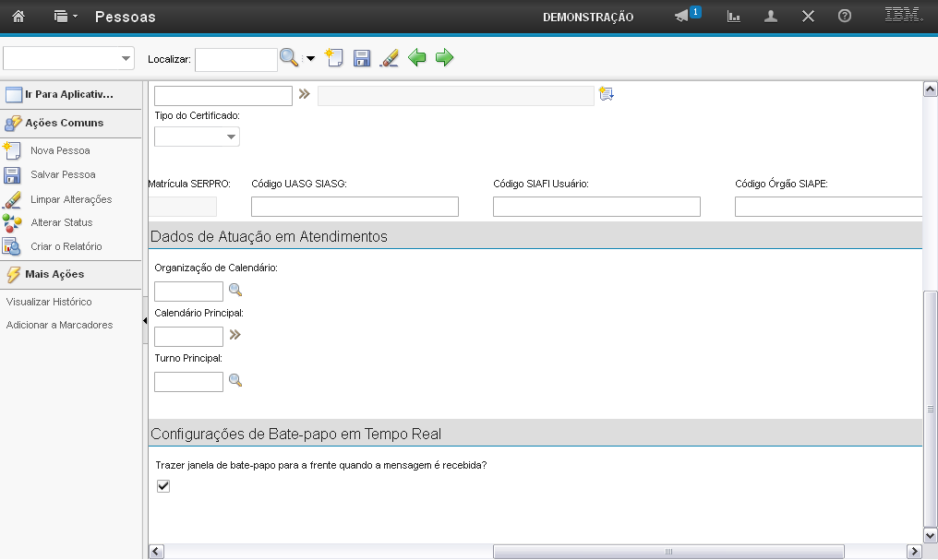
Task: Click the green Previous Record arrow
Action: pyautogui.click(x=417, y=59)
